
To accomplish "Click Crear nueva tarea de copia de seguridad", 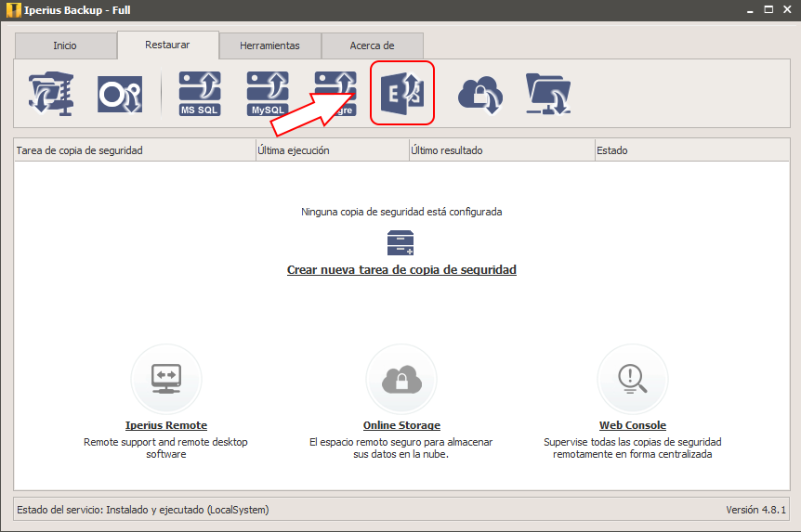I will (401, 269).
